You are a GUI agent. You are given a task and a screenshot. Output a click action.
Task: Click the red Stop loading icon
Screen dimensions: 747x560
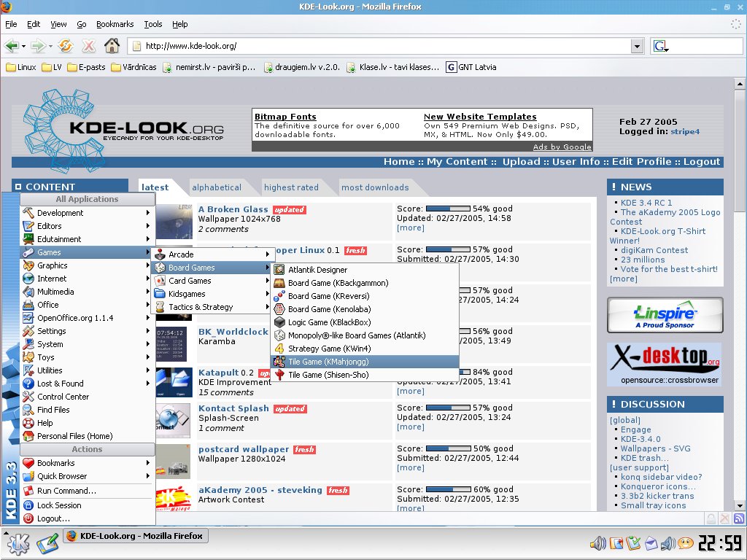click(88, 46)
